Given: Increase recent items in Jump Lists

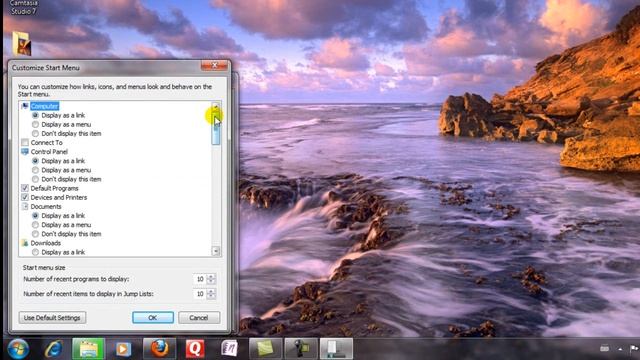Looking at the screenshot, I should pyautogui.click(x=211, y=291).
